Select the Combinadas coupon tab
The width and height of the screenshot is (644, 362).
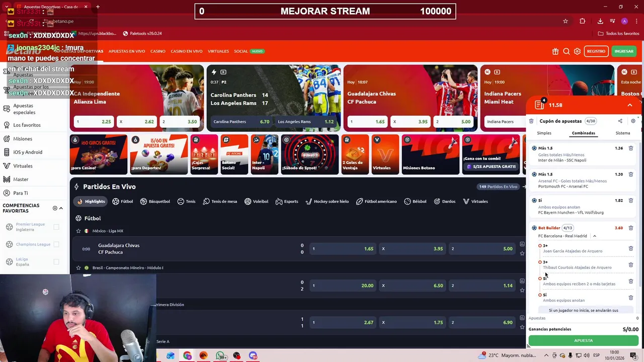pos(583,133)
